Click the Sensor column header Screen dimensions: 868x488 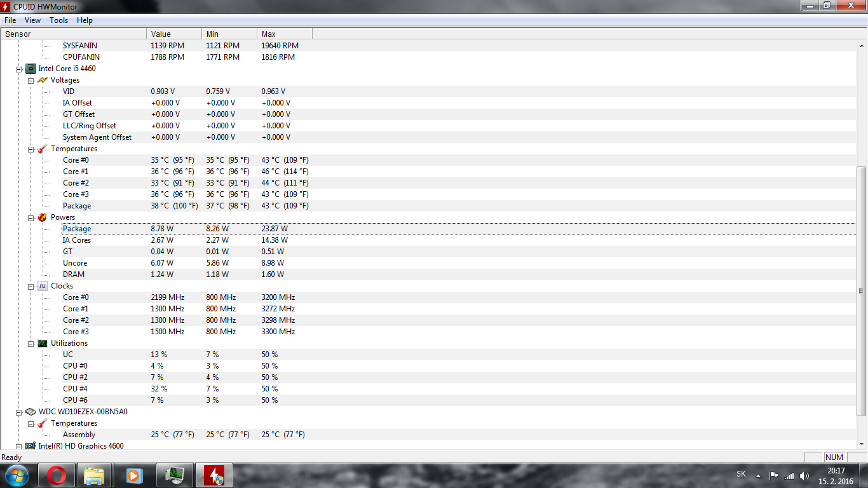[x=74, y=34]
